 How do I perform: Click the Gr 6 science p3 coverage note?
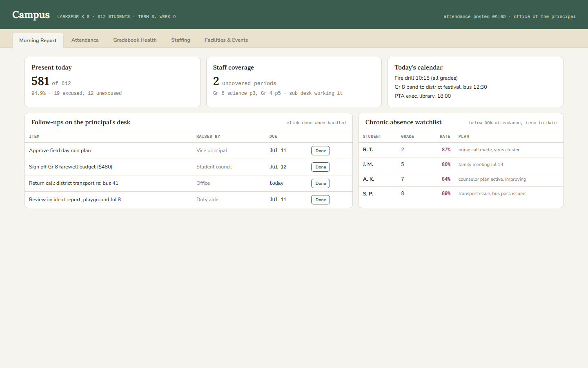click(278, 93)
